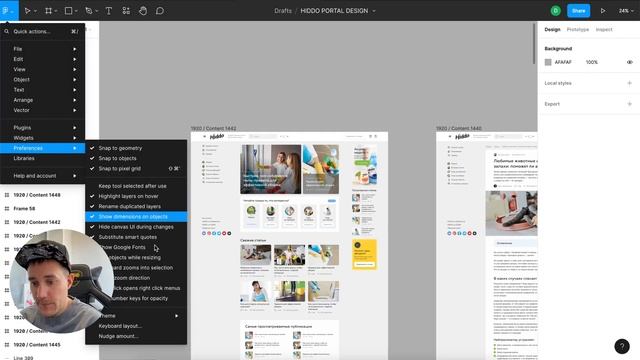Open the Widgets menu item
Screen dimensions: 640x360
point(42,138)
